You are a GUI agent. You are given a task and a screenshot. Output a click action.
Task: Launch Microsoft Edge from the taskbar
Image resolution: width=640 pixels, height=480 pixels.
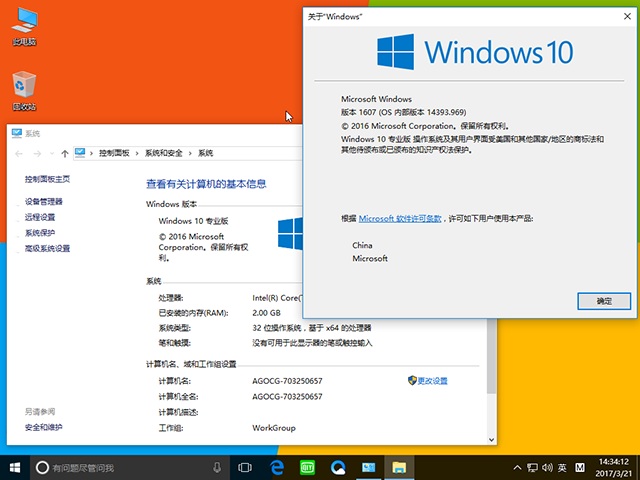pos(276,467)
